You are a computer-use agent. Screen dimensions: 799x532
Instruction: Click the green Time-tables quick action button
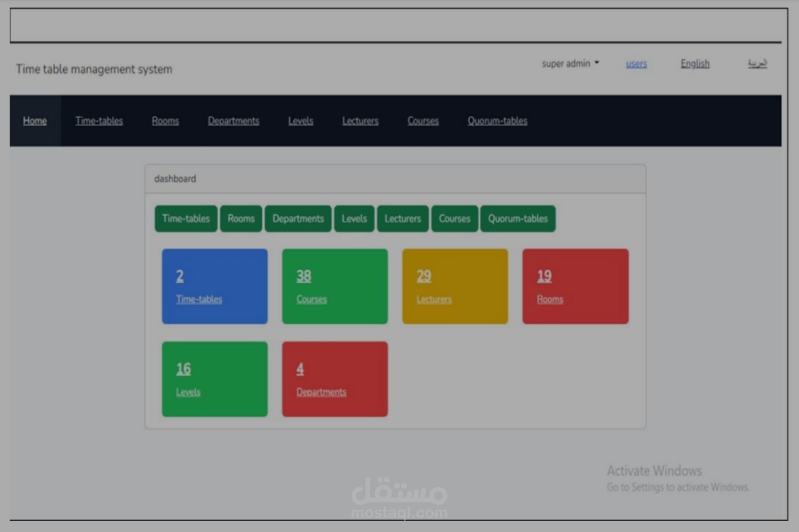(x=186, y=219)
